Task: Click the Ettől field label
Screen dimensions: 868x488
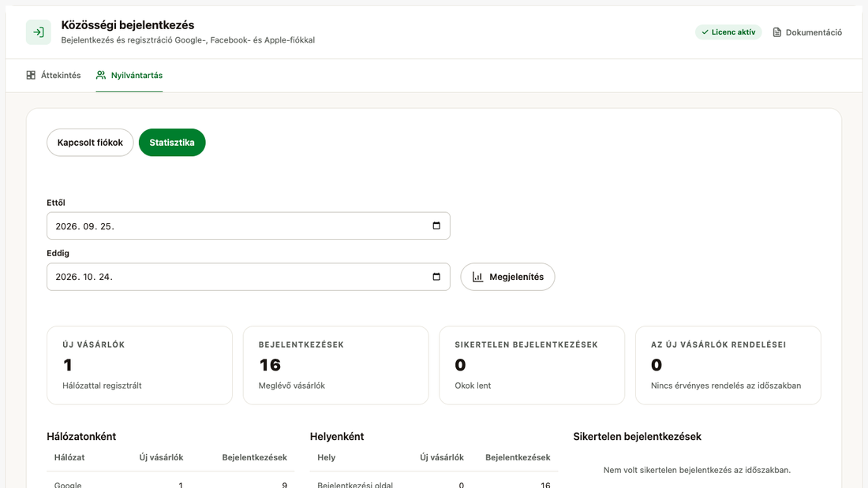Action: 56,203
